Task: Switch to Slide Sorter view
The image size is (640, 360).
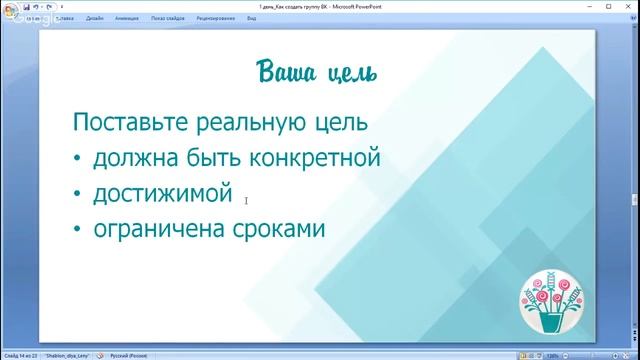Action: point(531,356)
